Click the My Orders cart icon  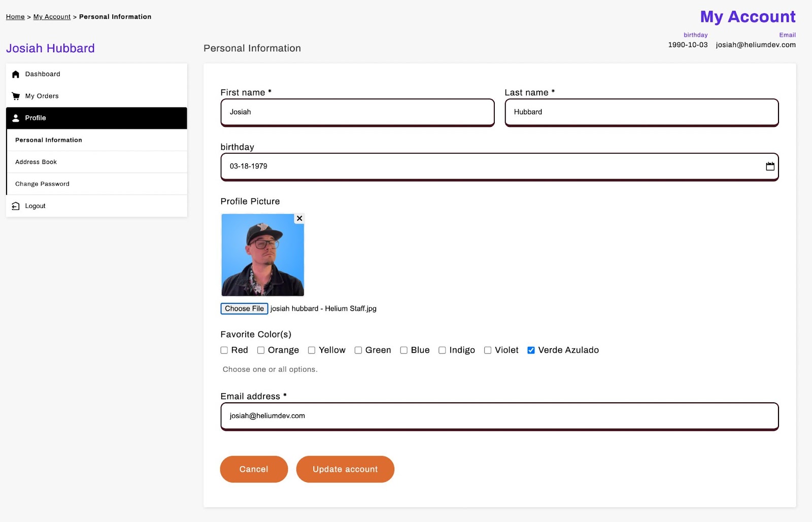16,96
